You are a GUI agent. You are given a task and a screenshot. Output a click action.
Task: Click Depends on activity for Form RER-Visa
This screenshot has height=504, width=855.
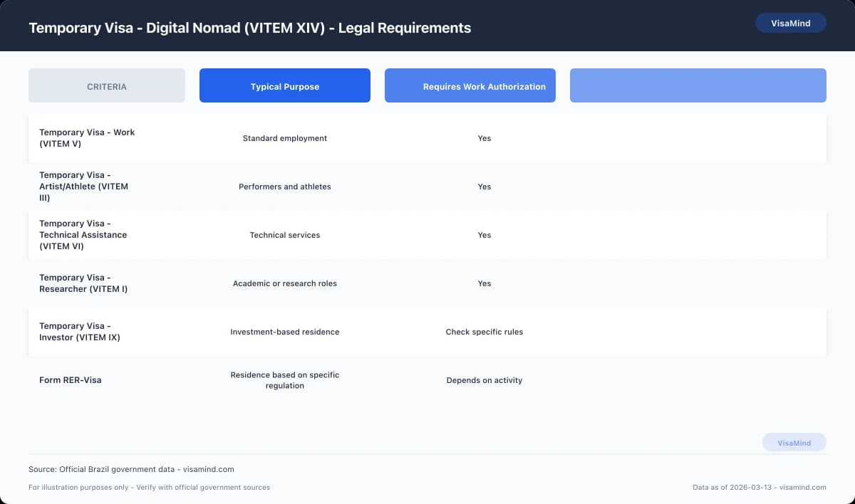[484, 380]
